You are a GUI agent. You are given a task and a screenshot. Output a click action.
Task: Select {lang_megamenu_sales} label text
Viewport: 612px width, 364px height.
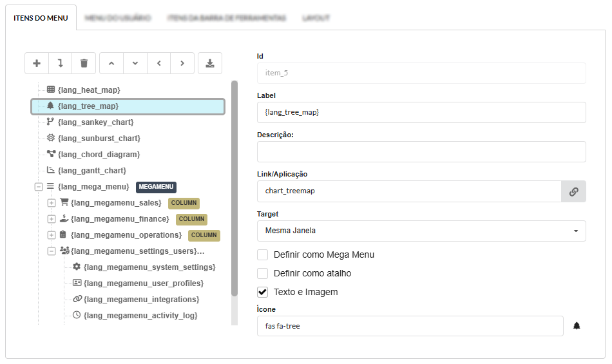click(116, 203)
